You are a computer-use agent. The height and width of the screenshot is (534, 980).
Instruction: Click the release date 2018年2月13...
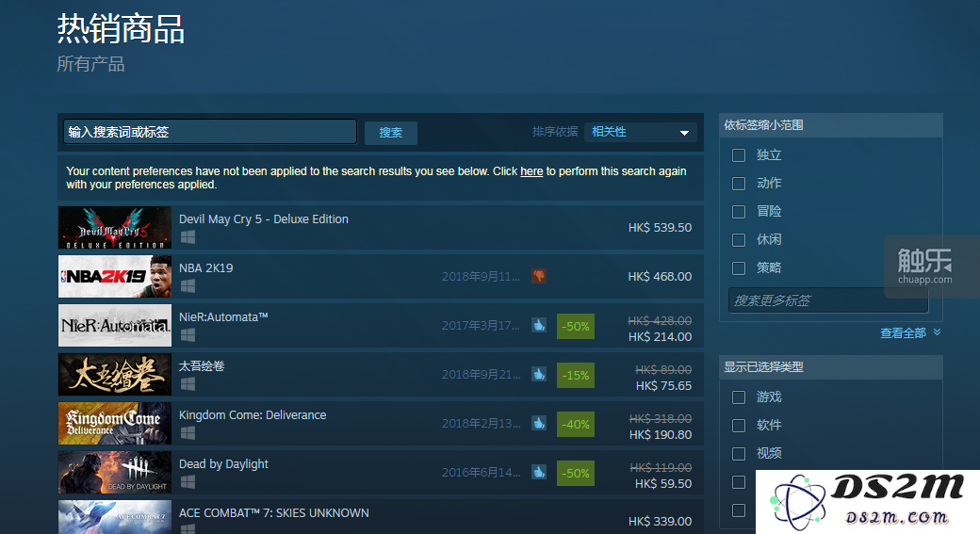tap(481, 424)
